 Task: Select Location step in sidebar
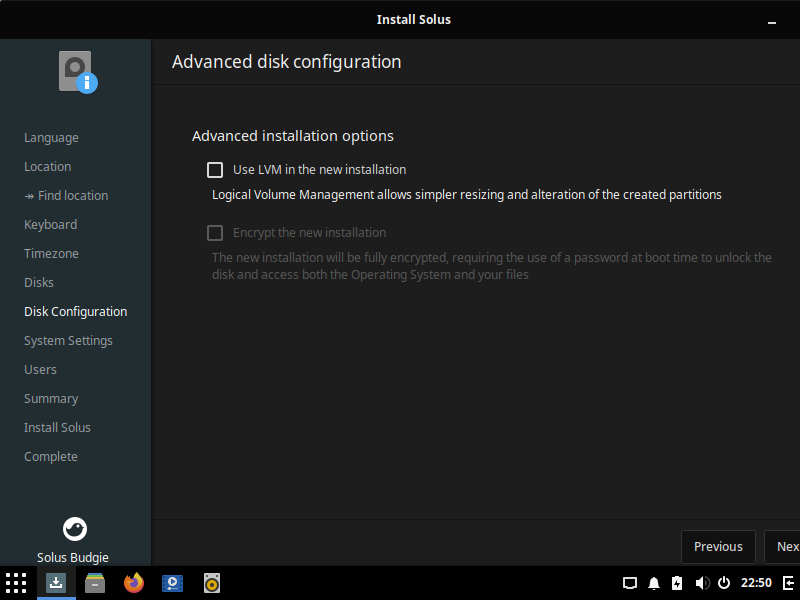point(47,167)
